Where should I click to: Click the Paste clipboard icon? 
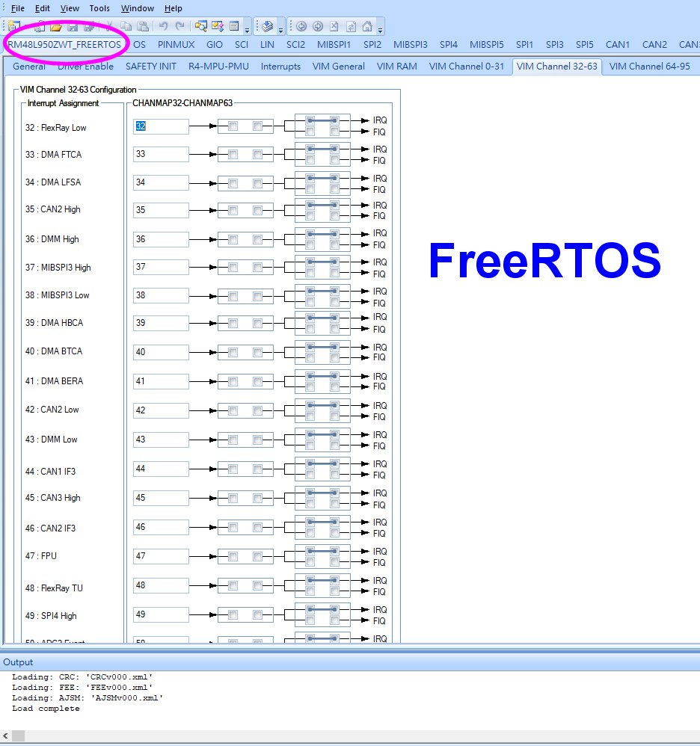point(142,27)
